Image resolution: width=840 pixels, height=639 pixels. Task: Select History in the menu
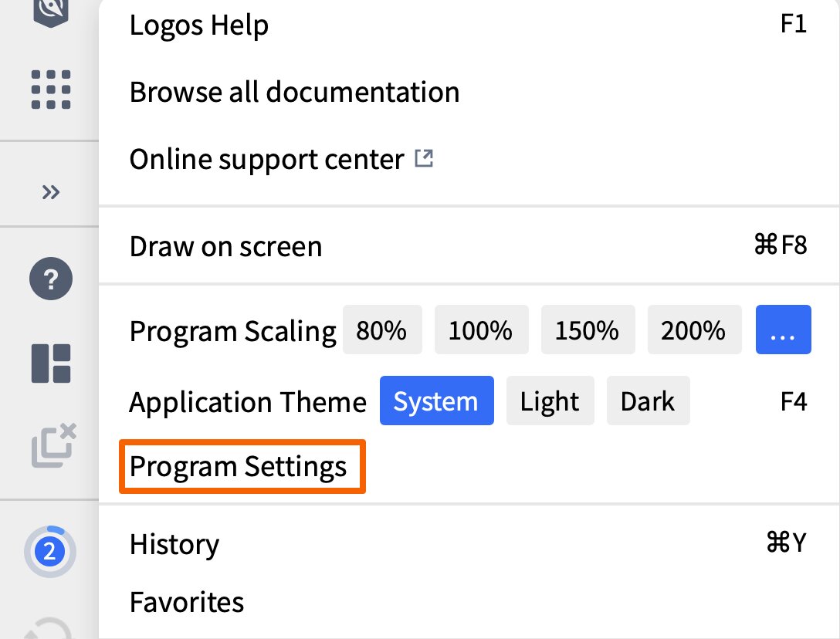tap(174, 543)
